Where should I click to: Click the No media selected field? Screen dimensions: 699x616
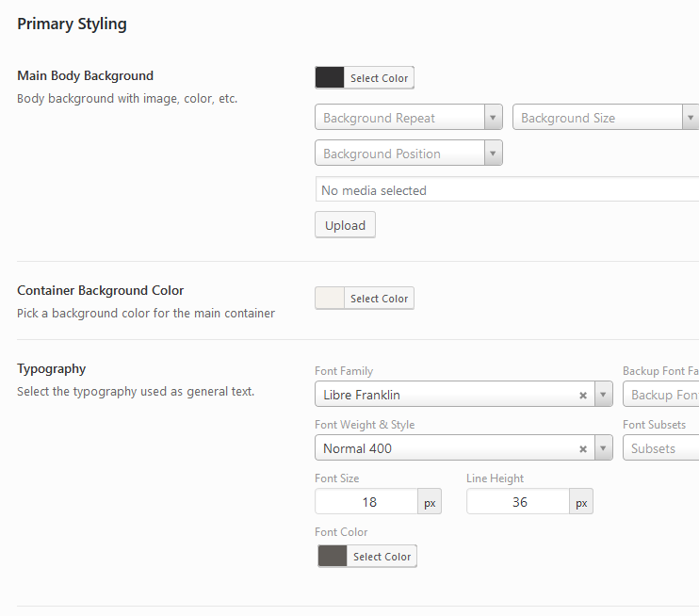(506, 190)
